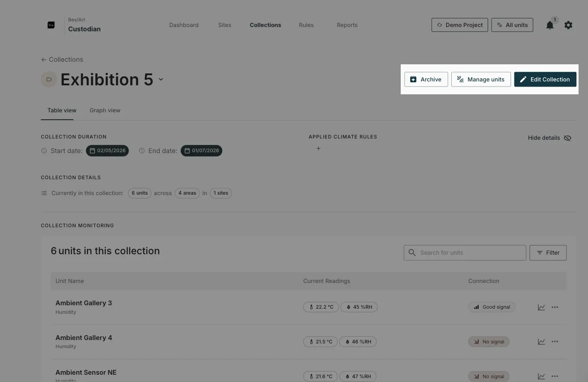
Task: Open graph icon for Ambient Gallery 3
Action: (x=541, y=307)
